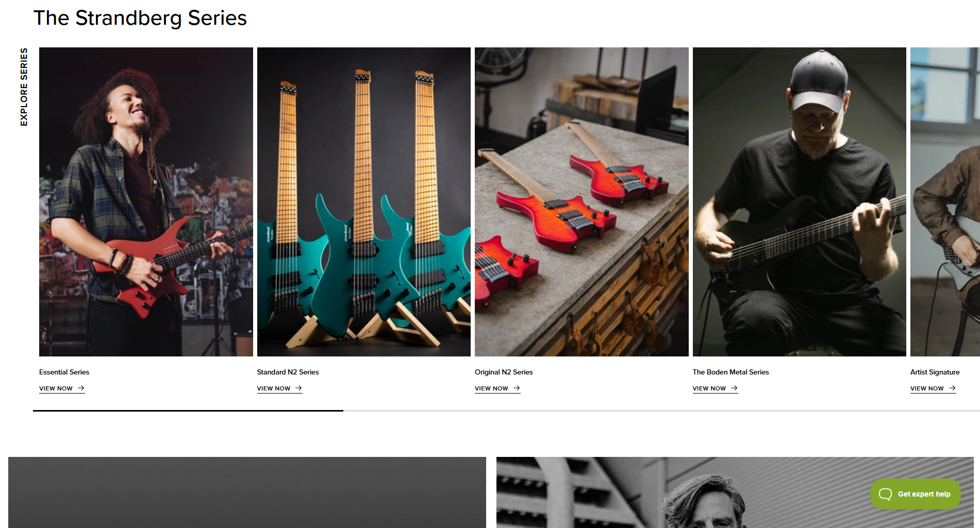Viewport: 980px width, 528px height.
Task: Click arrow icon beside Original N2 View Now
Action: click(517, 388)
